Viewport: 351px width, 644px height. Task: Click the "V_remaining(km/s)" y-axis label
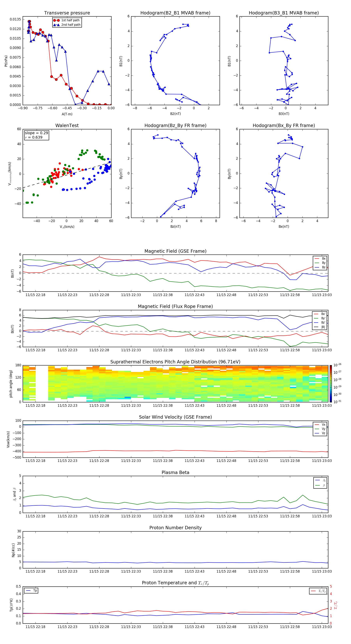point(10,173)
